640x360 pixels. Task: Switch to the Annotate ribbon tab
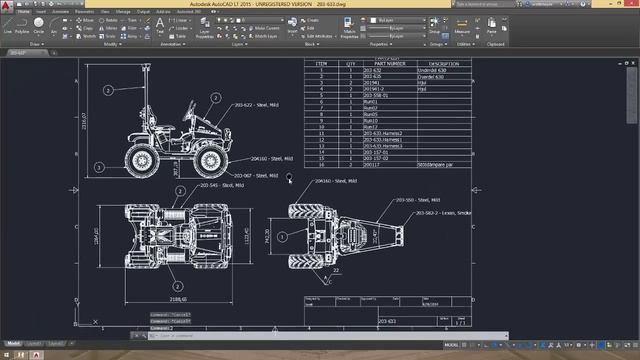[x=60, y=12]
